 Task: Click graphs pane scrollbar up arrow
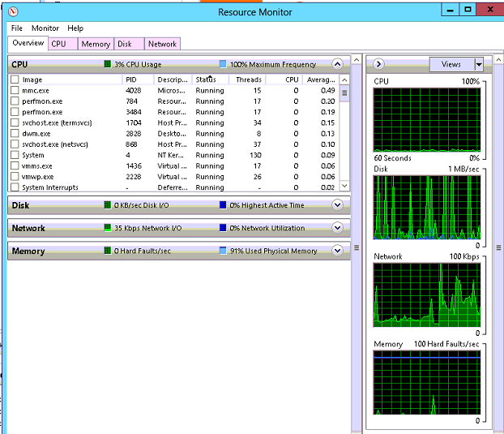click(x=498, y=60)
